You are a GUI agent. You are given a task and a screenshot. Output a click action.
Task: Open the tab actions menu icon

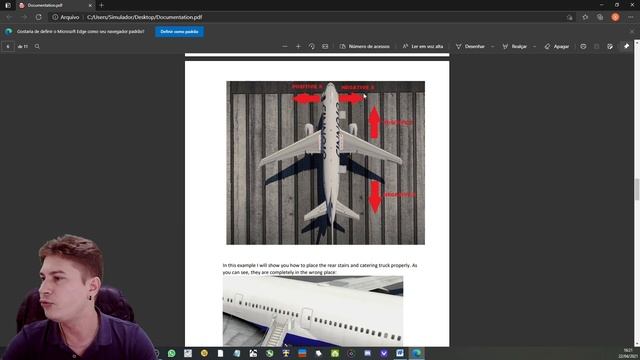click(x=8, y=5)
